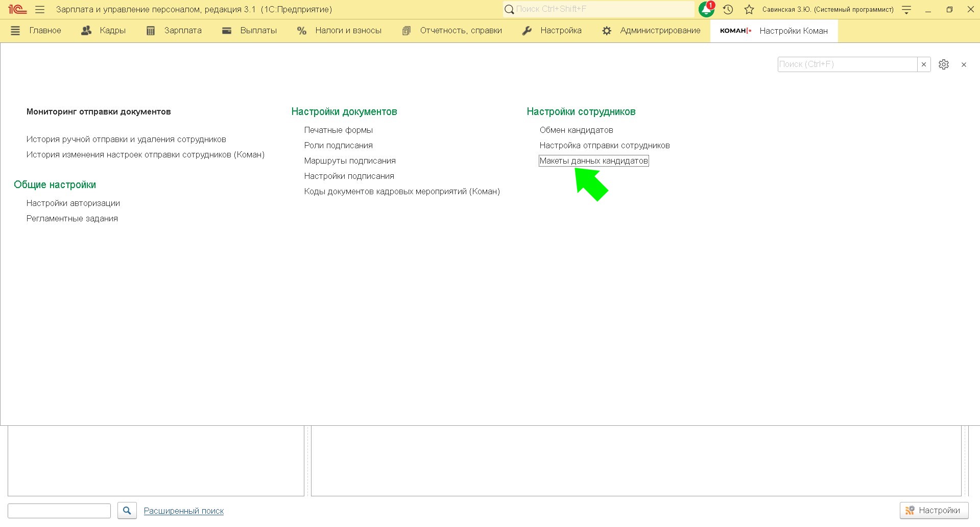Close the settings panel with the small X
The image size is (980, 527).
964,64
